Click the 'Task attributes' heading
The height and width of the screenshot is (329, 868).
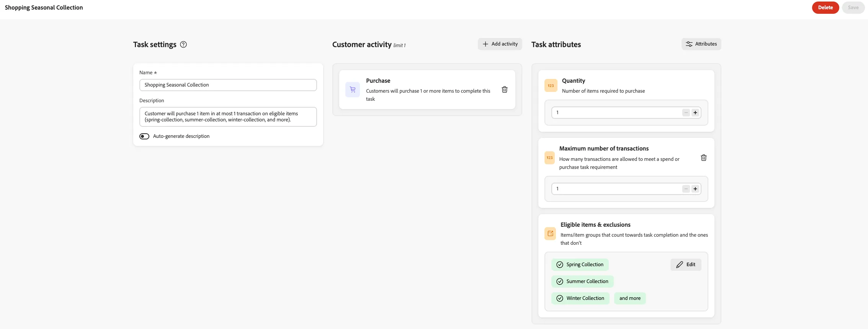click(556, 44)
